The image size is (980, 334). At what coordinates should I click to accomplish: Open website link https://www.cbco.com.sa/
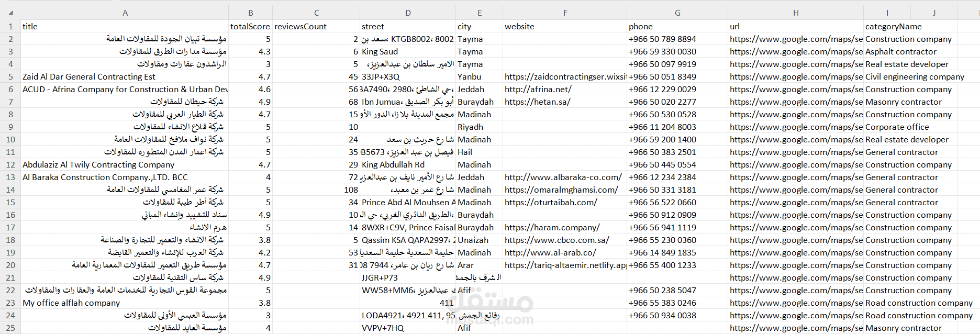[x=557, y=240]
